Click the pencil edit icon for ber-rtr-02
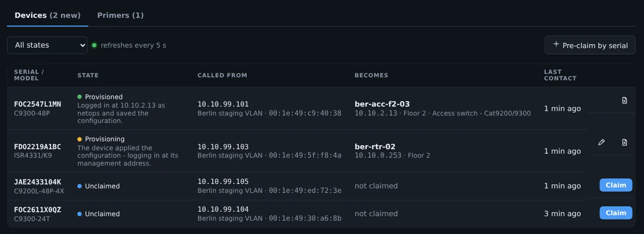Screen dimensions: 644x234 [601, 142]
